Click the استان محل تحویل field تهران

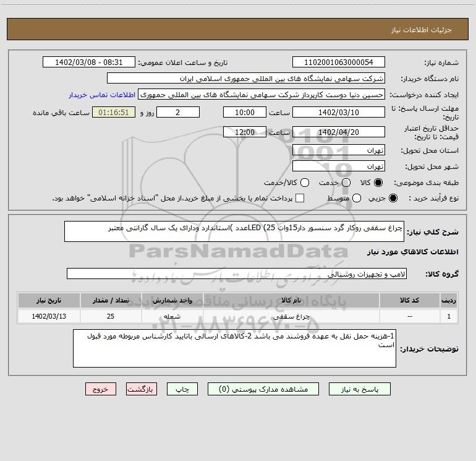pos(339,150)
